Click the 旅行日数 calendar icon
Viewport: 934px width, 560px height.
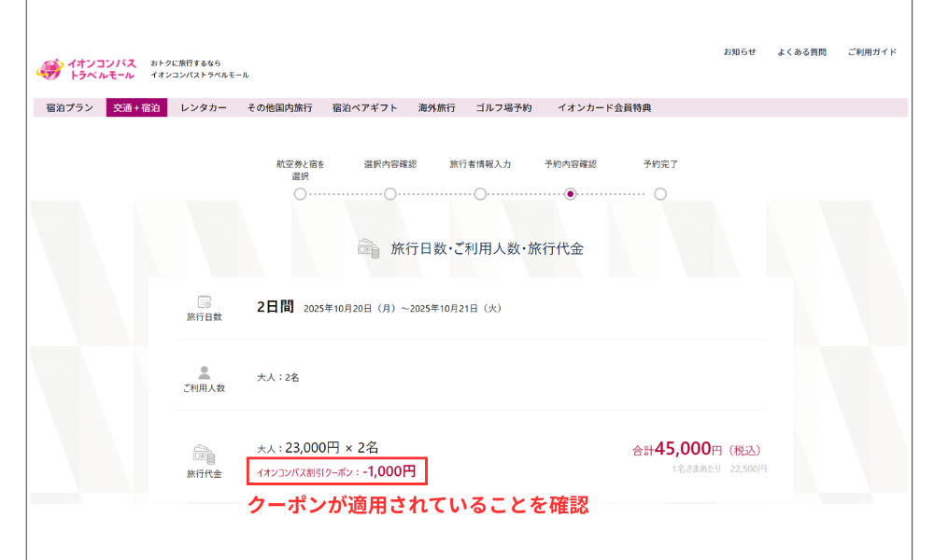205,301
